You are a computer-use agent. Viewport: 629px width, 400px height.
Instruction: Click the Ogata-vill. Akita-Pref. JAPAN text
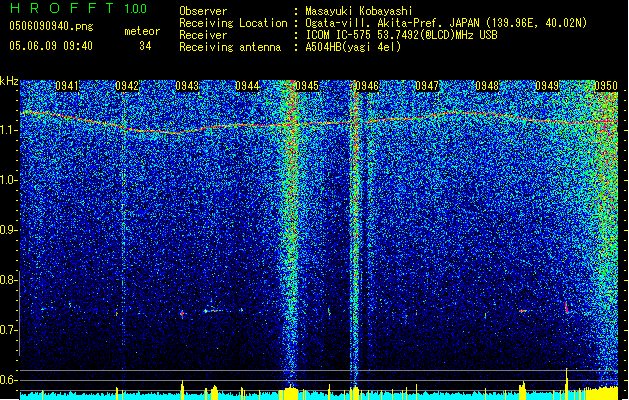(x=392, y=23)
